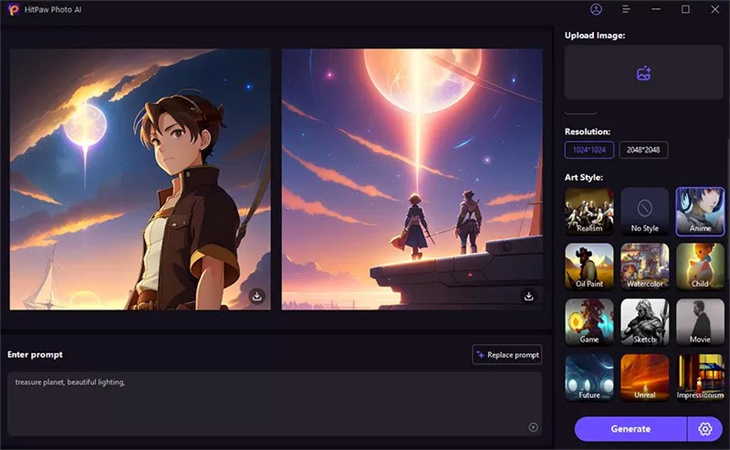
Task: Click the HitPaw Photo AI logo
Action: 13,9
